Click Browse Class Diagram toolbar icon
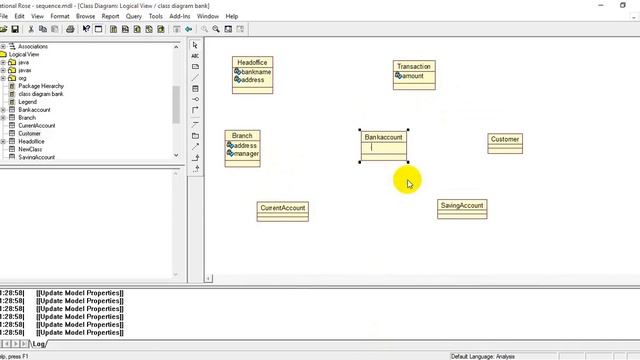Image resolution: width=640 pixels, height=360 pixels. tap(113, 29)
